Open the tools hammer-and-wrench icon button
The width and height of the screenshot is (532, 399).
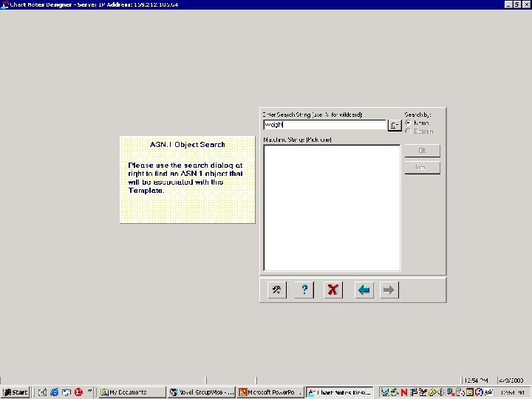[277, 290]
